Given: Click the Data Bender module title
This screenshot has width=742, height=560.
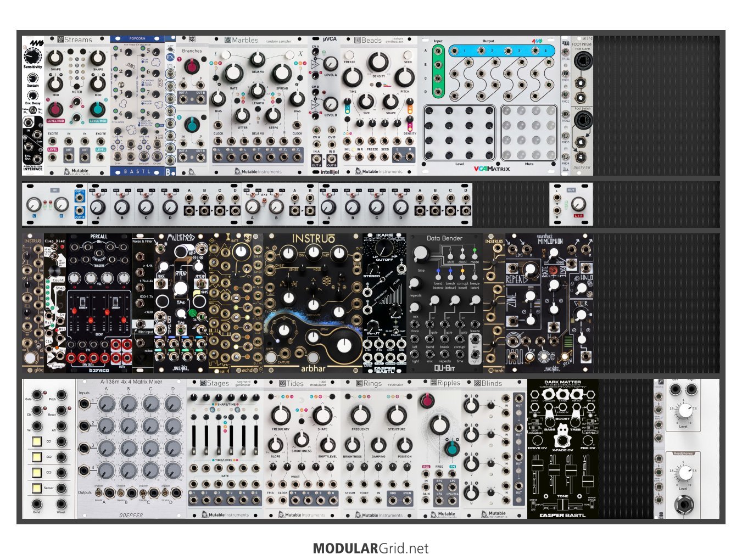Looking at the screenshot, I should click(x=444, y=238).
